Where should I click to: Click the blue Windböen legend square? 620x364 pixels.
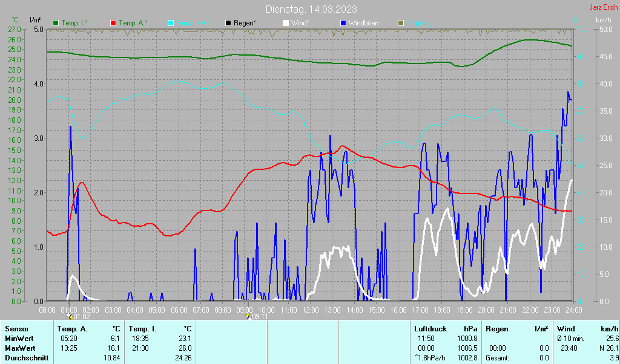click(343, 23)
